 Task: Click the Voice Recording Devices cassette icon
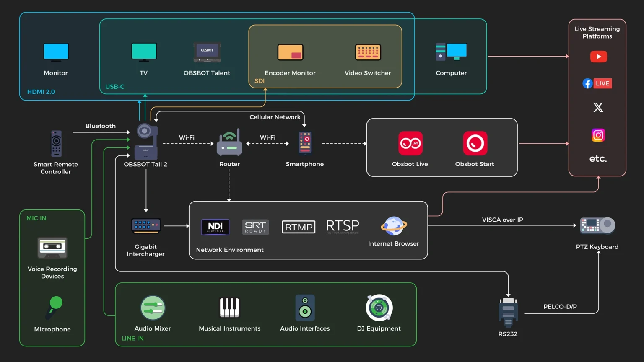(x=52, y=248)
